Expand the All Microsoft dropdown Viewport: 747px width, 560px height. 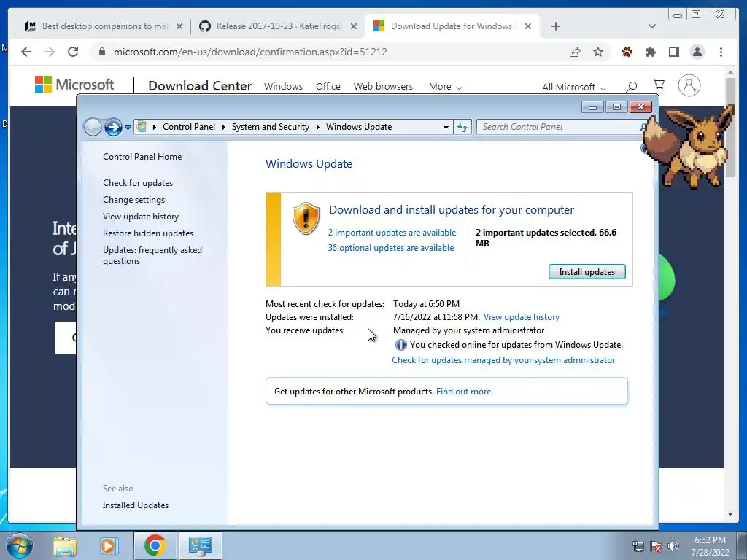574,87
